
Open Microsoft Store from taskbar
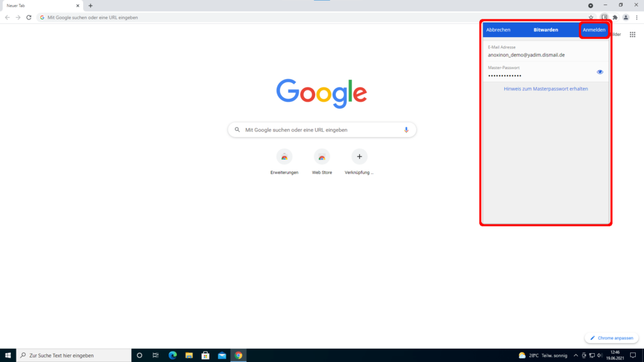[x=206, y=356]
